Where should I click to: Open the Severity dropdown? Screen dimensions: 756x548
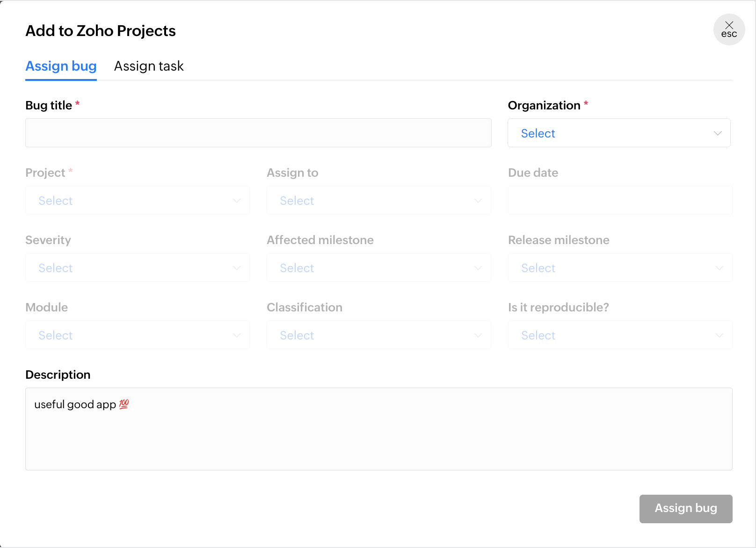tap(138, 268)
